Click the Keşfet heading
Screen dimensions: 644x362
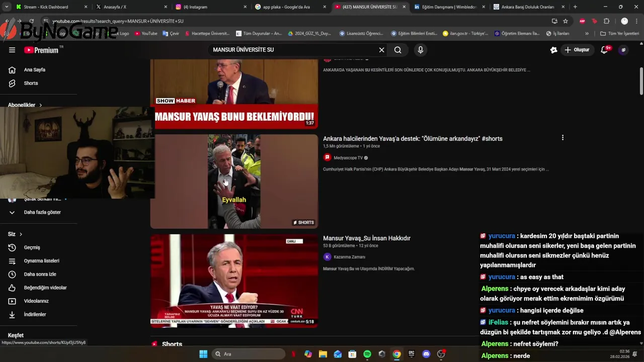(16, 335)
